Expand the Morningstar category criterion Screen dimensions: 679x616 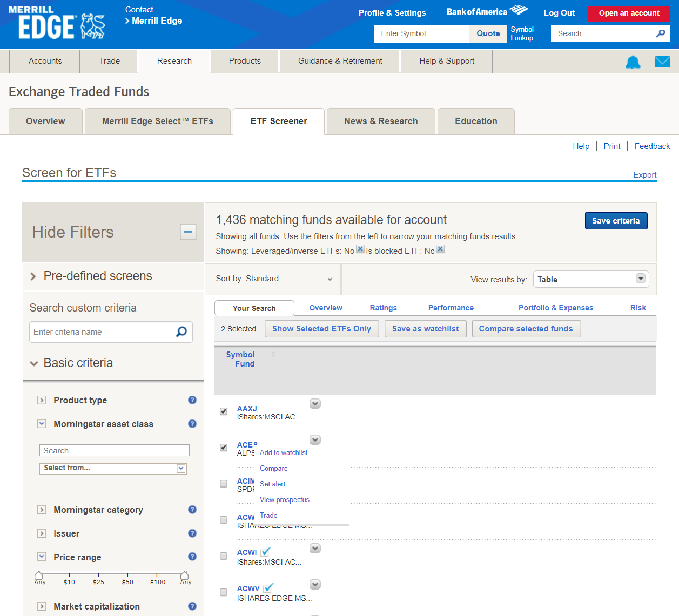coord(42,510)
